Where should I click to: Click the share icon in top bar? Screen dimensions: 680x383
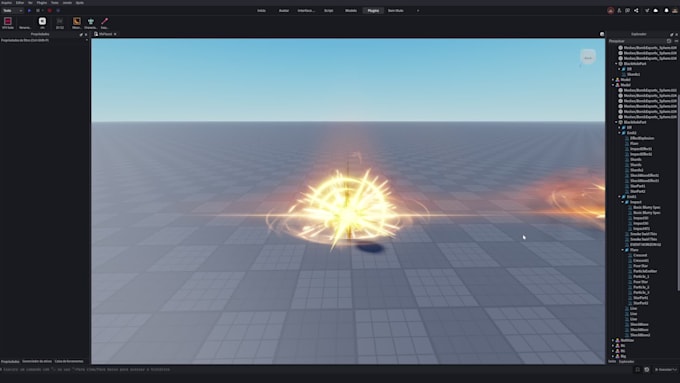[636, 10]
